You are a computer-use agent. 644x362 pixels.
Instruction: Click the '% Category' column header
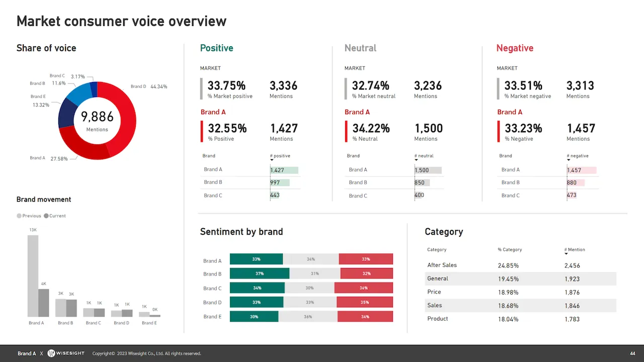pyautogui.click(x=510, y=249)
